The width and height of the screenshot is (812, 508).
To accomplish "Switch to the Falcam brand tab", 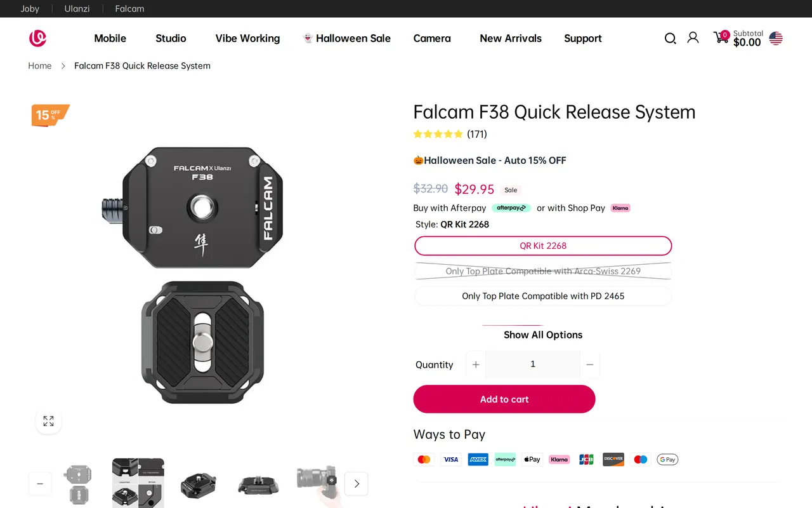I will tap(129, 9).
